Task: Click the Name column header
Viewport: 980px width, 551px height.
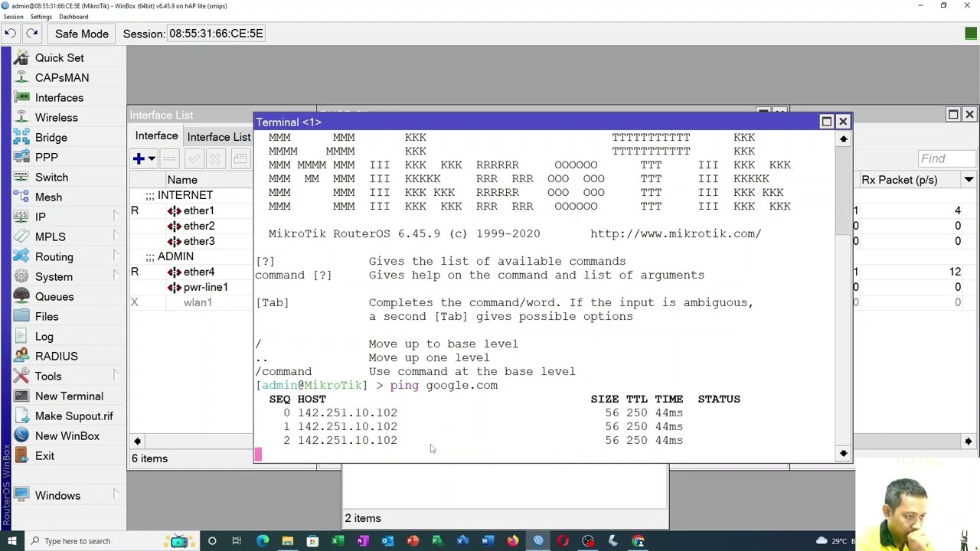Action: pyautogui.click(x=182, y=180)
